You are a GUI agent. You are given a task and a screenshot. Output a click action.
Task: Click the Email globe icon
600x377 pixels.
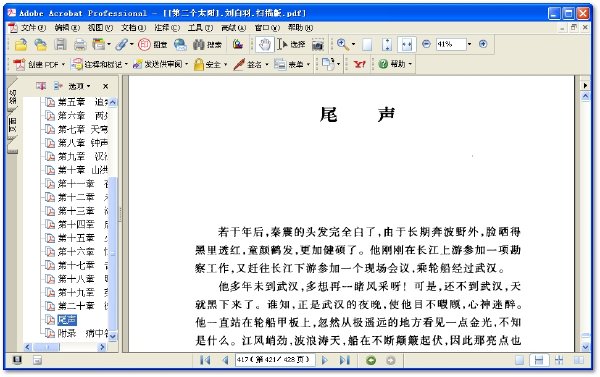[x=180, y=45]
